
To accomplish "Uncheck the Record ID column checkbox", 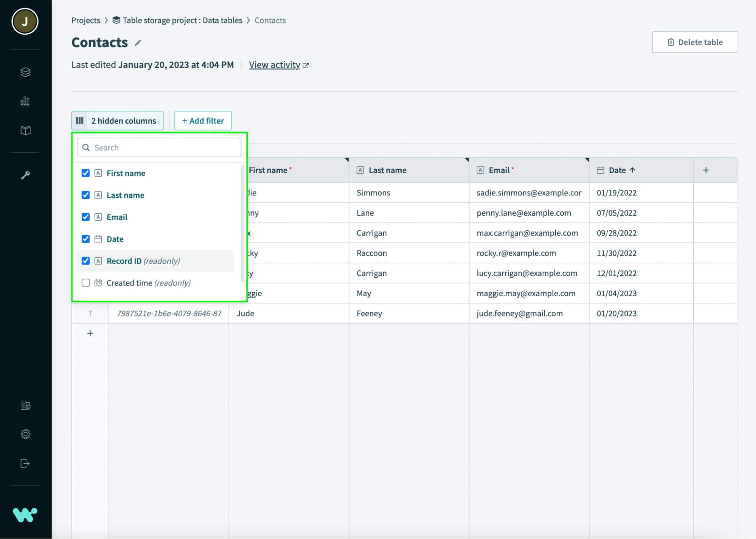I will [x=86, y=261].
